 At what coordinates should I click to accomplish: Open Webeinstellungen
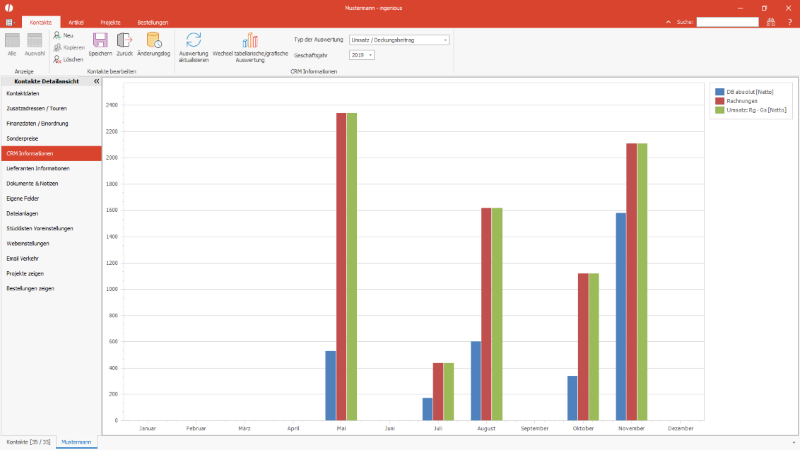point(51,243)
